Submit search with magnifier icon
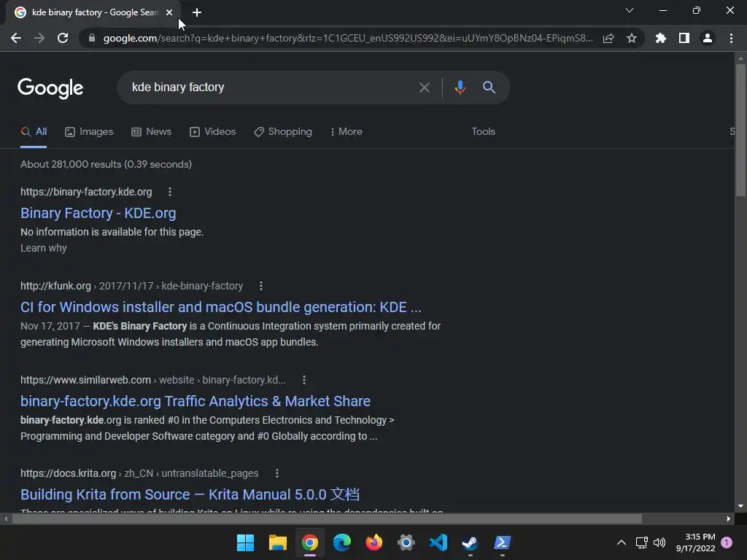 489,87
